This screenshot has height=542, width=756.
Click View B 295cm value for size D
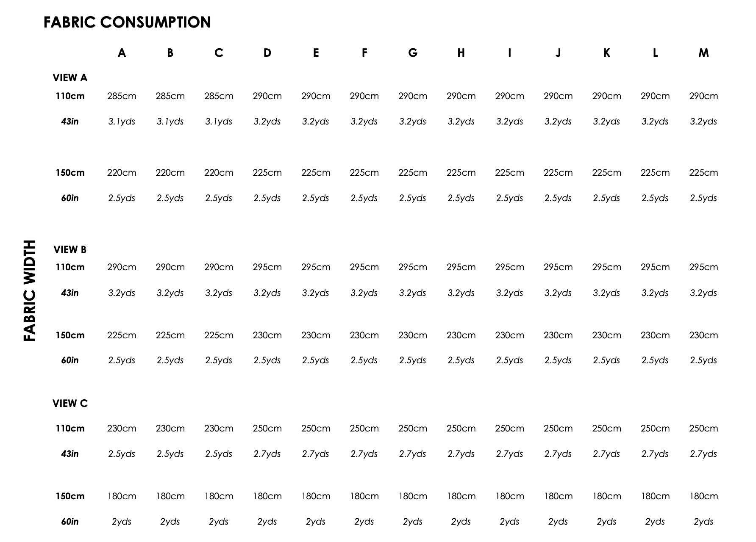point(267,267)
